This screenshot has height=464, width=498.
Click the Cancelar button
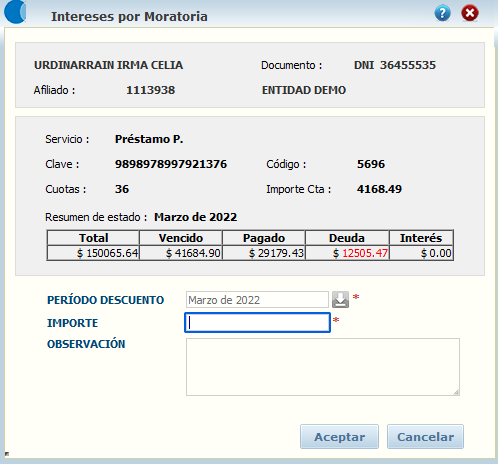click(x=425, y=437)
